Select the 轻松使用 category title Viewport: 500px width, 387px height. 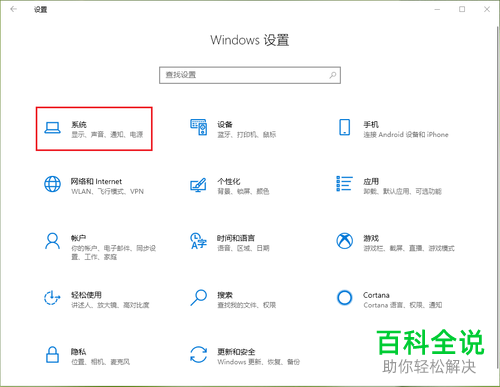[86, 295]
